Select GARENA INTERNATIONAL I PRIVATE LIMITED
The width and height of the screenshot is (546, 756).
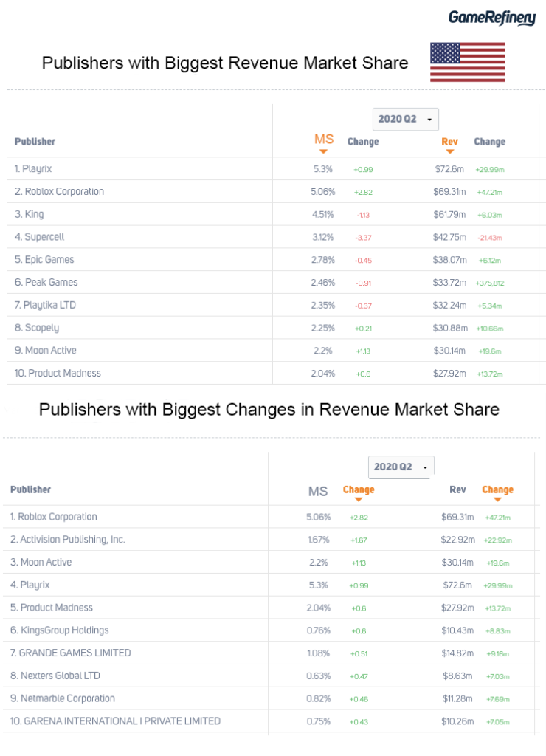tap(115, 721)
